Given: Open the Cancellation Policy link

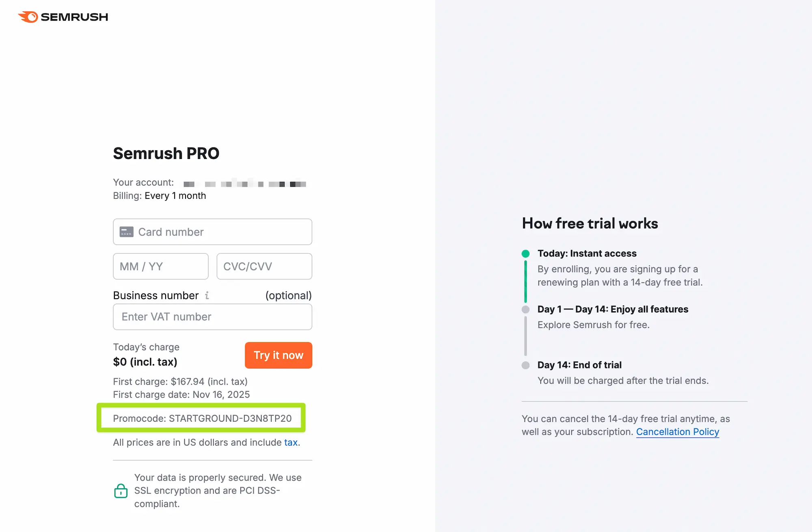Looking at the screenshot, I should pos(678,431).
